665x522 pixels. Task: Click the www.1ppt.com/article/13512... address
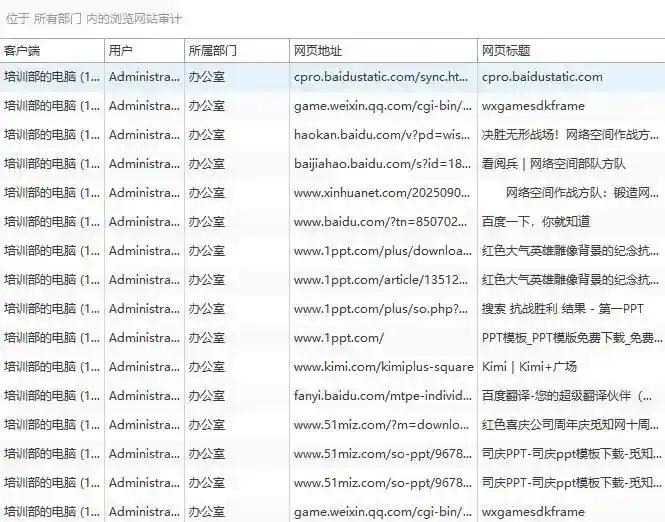coord(381,280)
